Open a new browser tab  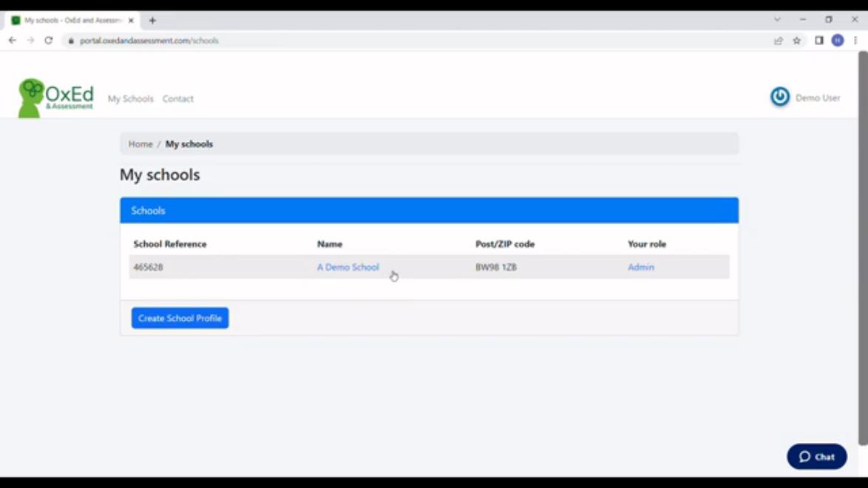pos(152,21)
